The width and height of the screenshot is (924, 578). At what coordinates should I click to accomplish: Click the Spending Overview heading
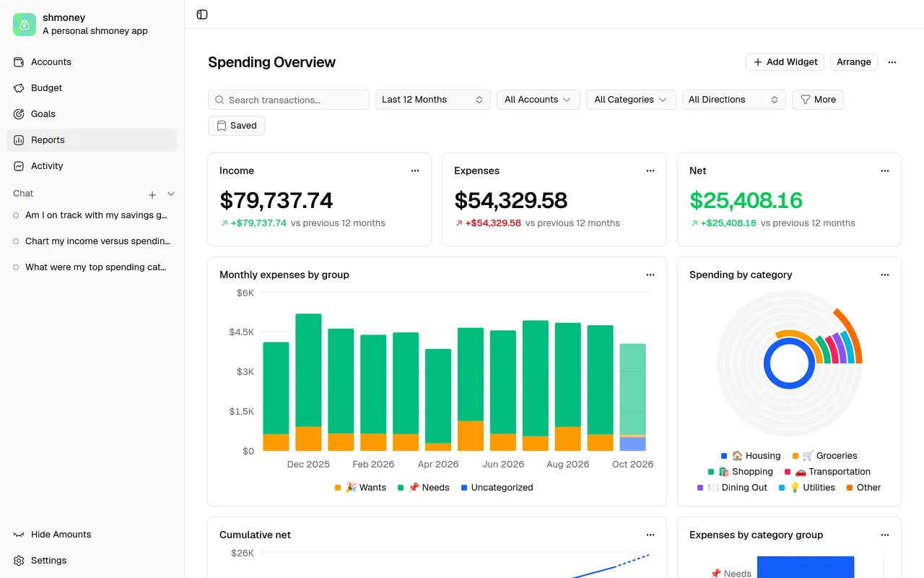(x=272, y=62)
